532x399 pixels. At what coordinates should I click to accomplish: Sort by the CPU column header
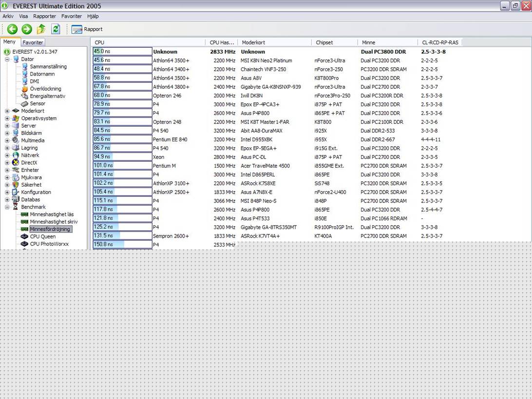148,42
